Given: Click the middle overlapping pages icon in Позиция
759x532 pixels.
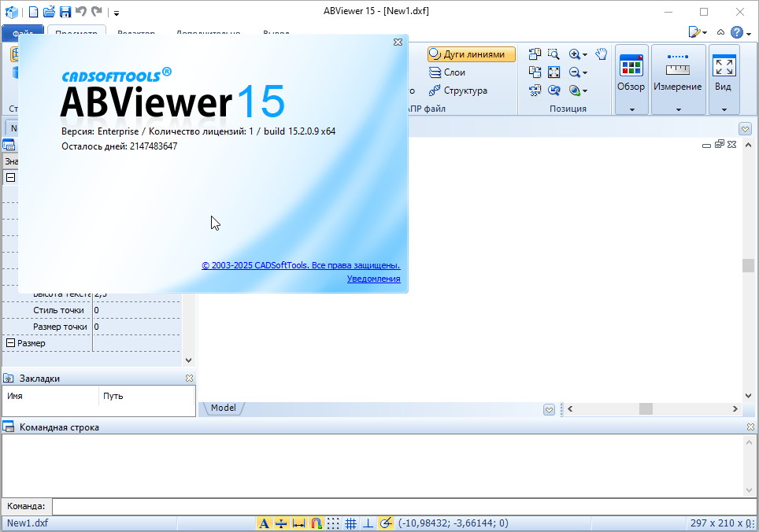Looking at the screenshot, I should (x=535, y=72).
